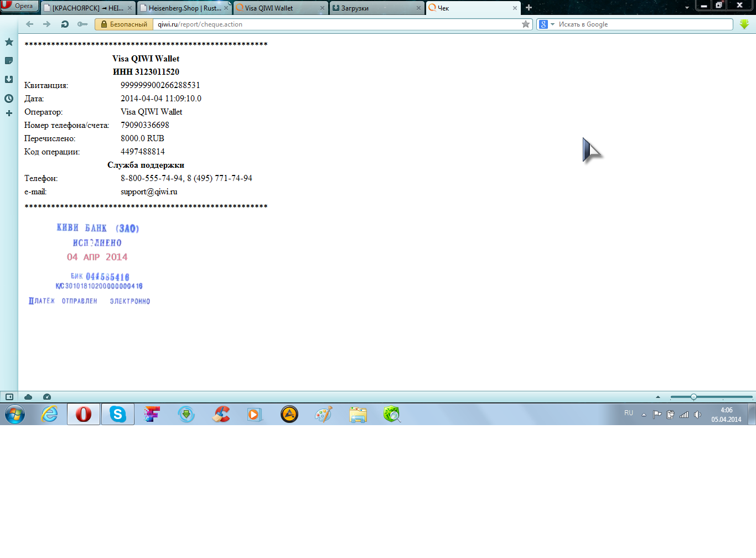Click the amount 8000.0 RUB
Image resolution: width=756 pixels, height=558 pixels.
pyautogui.click(x=142, y=138)
